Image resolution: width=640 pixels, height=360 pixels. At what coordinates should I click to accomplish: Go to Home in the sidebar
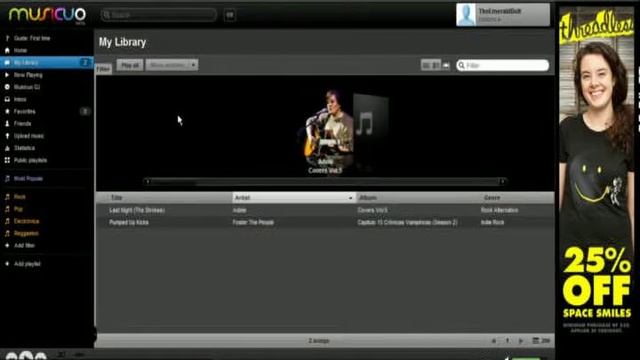[x=20, y=51]
